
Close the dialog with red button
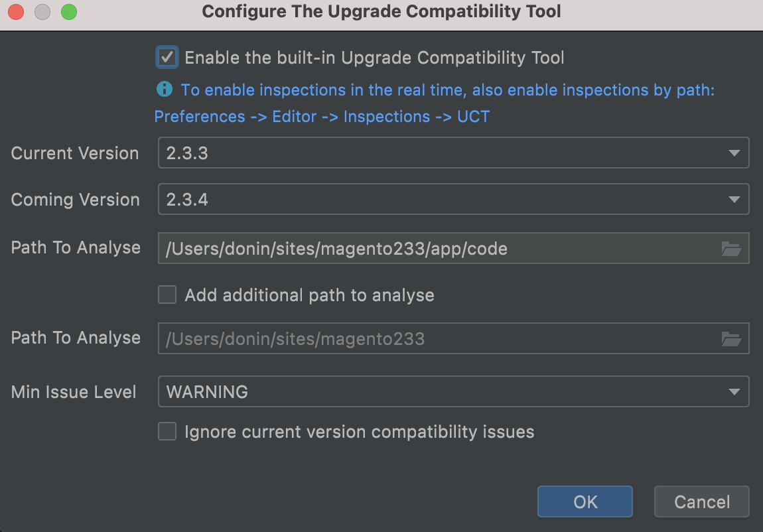coord(16,12)
